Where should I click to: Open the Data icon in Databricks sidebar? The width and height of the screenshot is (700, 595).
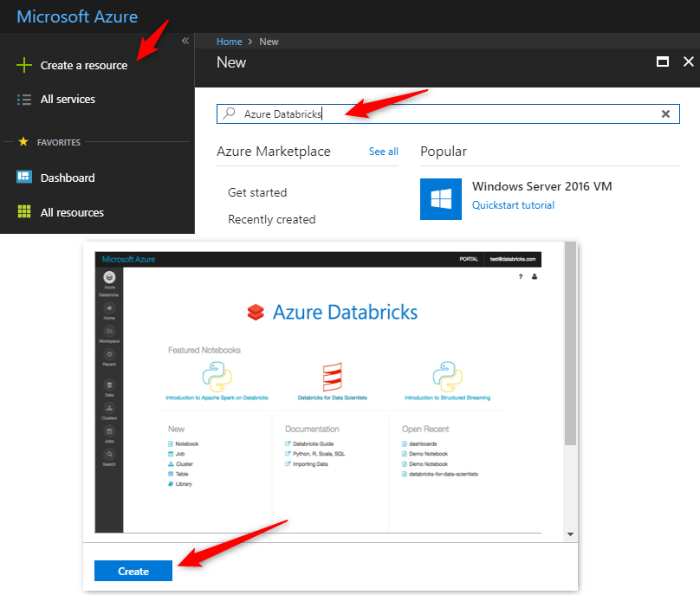[109, 385]
